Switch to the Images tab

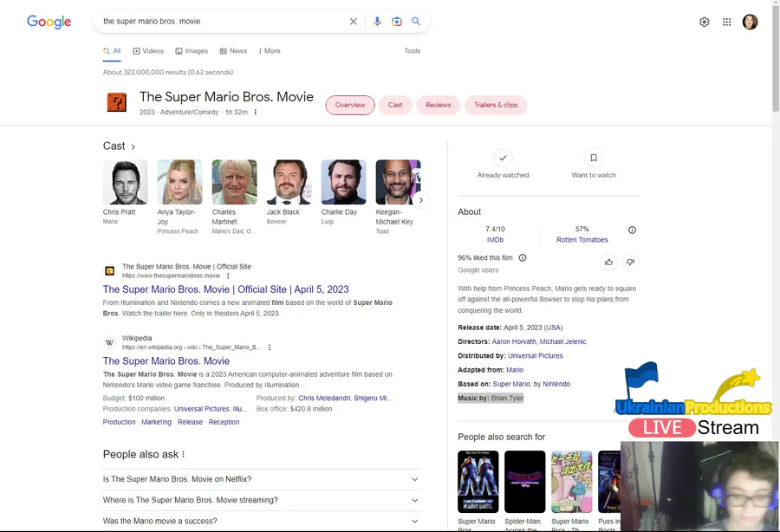192,51
